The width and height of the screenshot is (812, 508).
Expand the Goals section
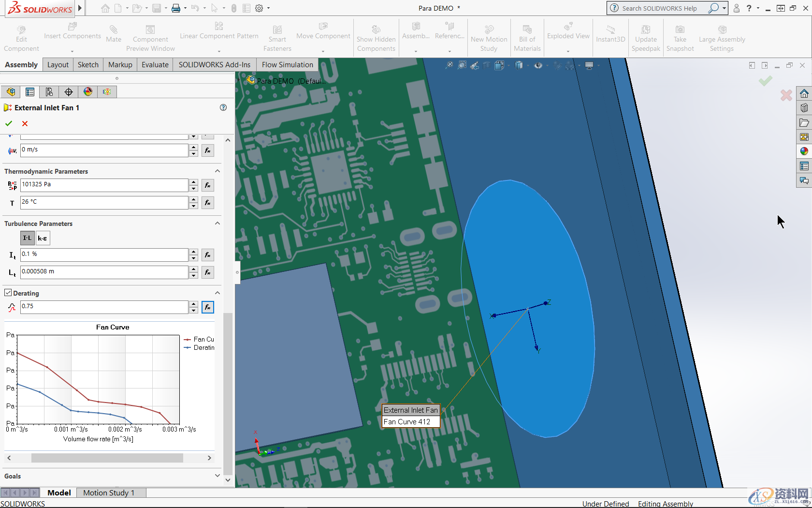[217, 476]
